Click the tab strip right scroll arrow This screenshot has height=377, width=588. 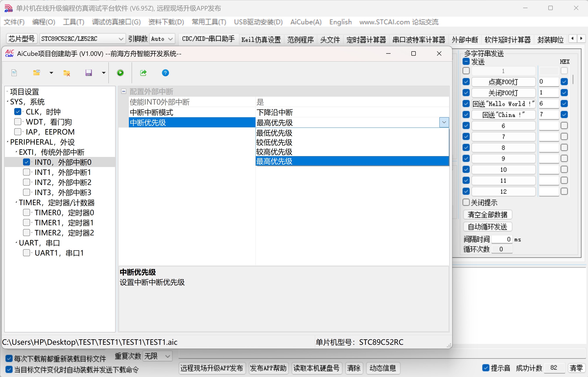pyautogui.click(x=581, y=38)
